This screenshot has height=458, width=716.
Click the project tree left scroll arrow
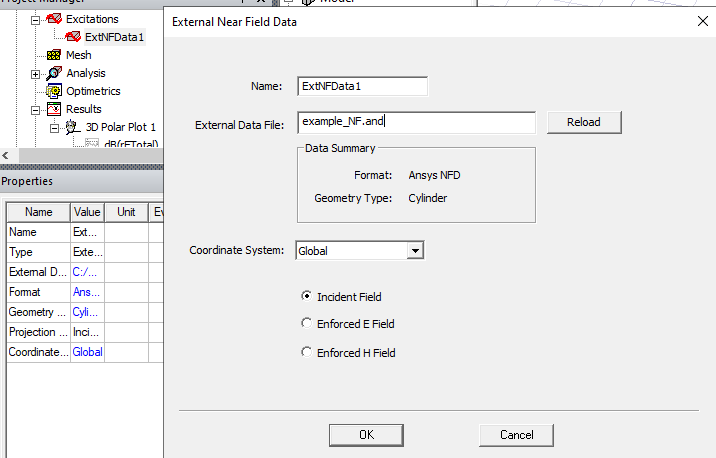(x=5, y=155)
